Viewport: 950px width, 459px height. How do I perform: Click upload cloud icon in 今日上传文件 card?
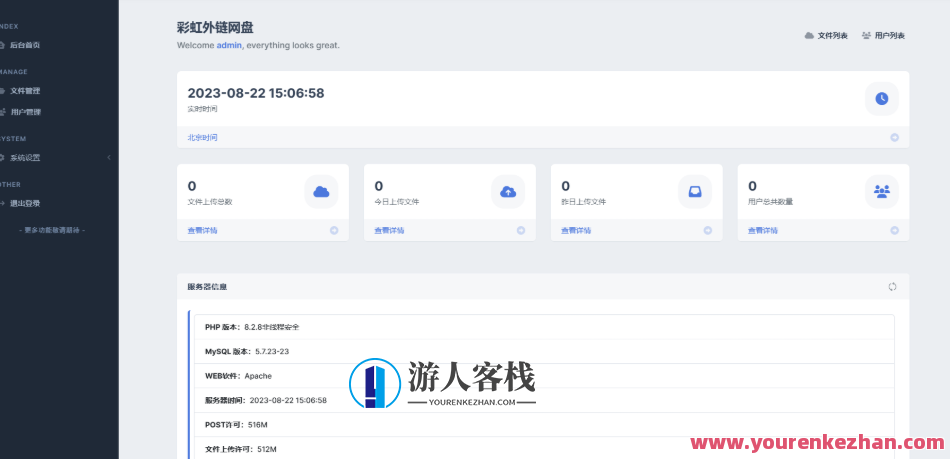coord(508,192)
